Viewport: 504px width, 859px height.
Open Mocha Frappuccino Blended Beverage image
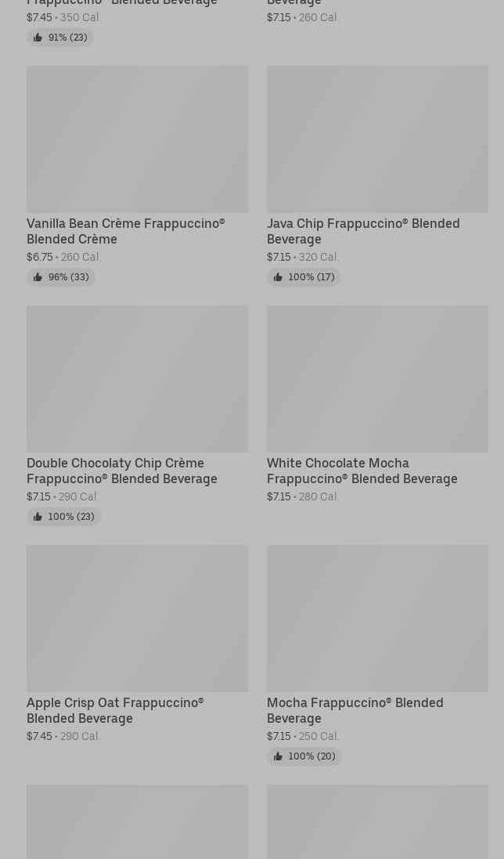pos(377,618)
